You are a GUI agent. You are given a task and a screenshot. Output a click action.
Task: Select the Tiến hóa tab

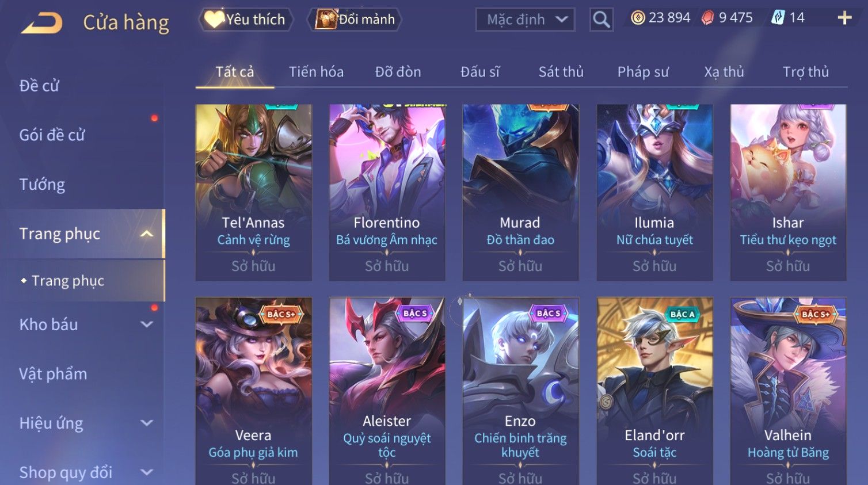pyautogui.click(x=316, y=72)
